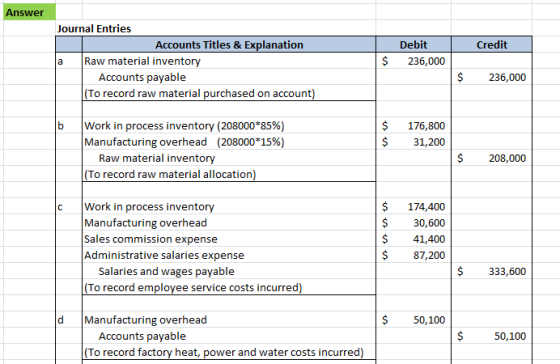Click the credit amount 50,100
The image size is (560, 364).
pyautogui.click(x=510, y=336)
